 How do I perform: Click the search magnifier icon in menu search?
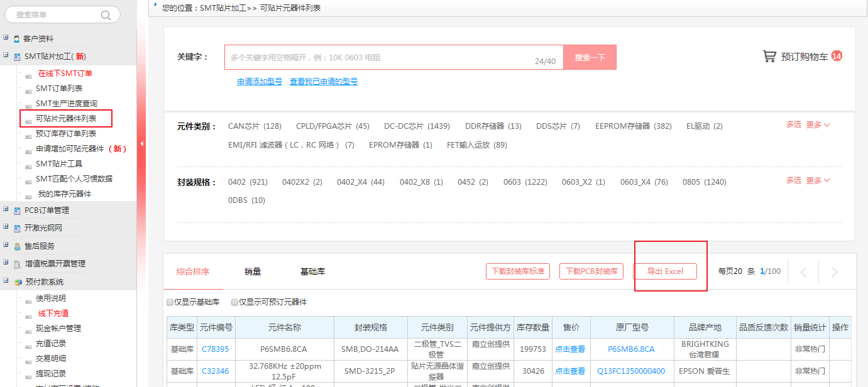tap(106, 15)
